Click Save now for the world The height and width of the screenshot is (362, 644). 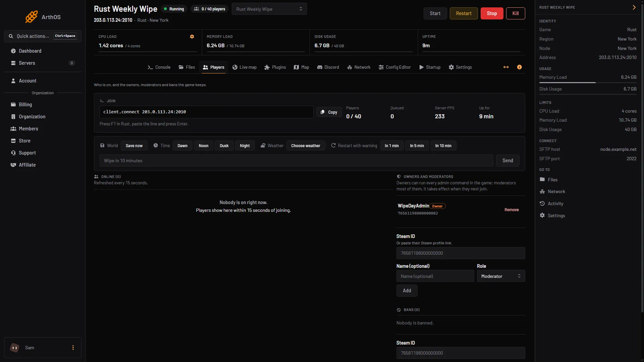(134, 146)
